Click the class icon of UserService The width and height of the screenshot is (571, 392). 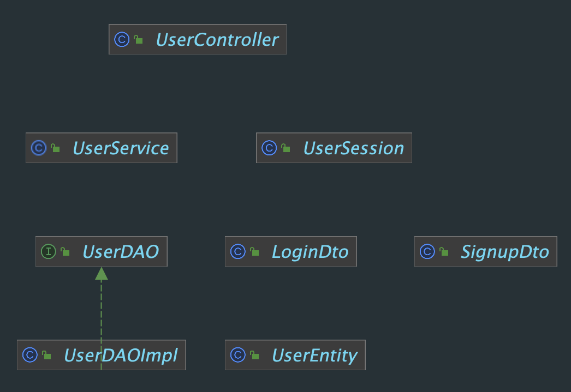[39, 148]
